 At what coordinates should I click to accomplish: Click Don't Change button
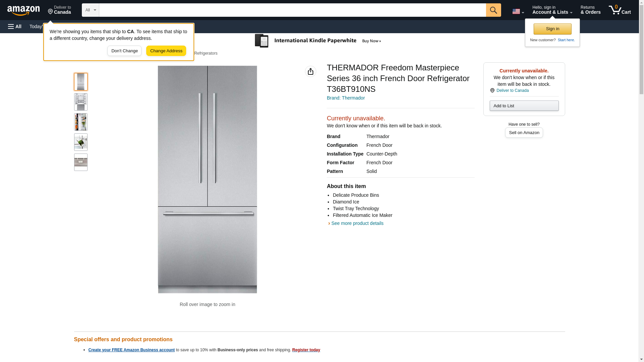tap(124, 51)
